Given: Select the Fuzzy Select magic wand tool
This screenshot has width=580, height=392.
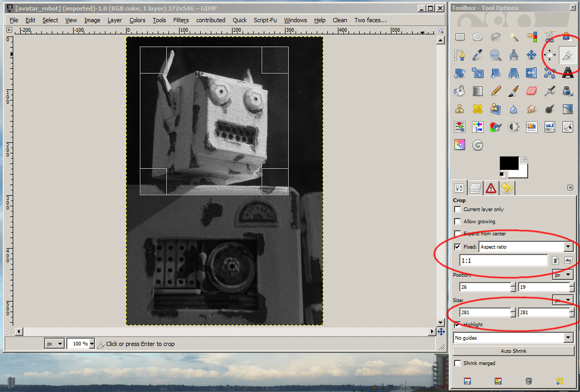Looking at the screenshot, I should [514, 37].
